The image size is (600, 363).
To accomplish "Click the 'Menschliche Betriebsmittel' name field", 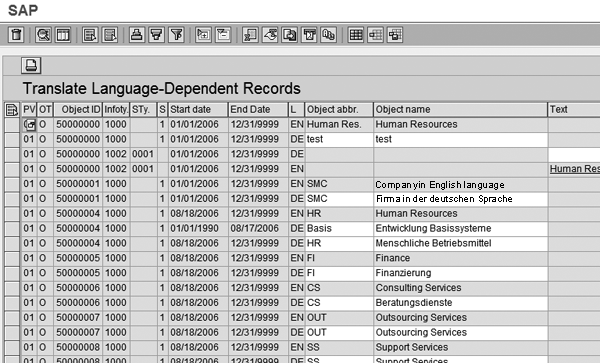I will tap(460, 244).
